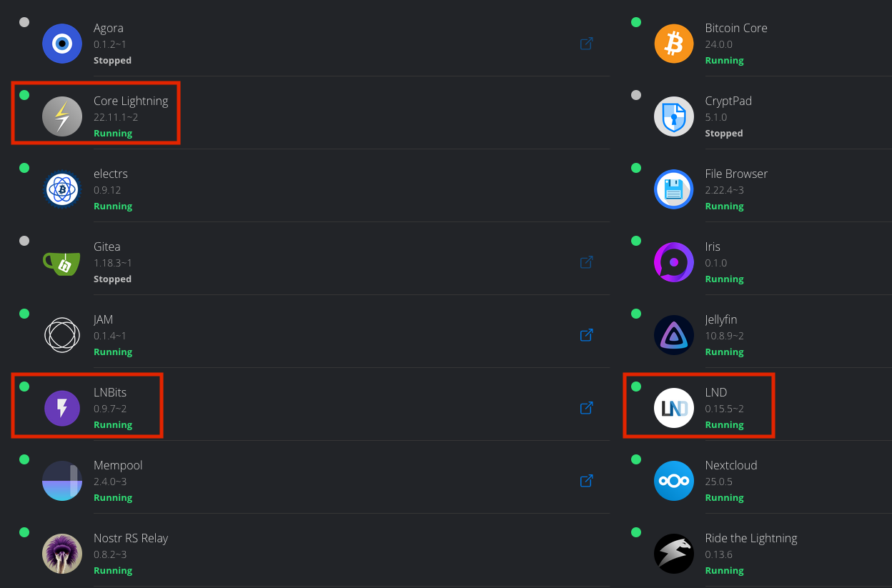Select the electrs atom icon
Screen dimensions: 892x588
pos(62,189)
